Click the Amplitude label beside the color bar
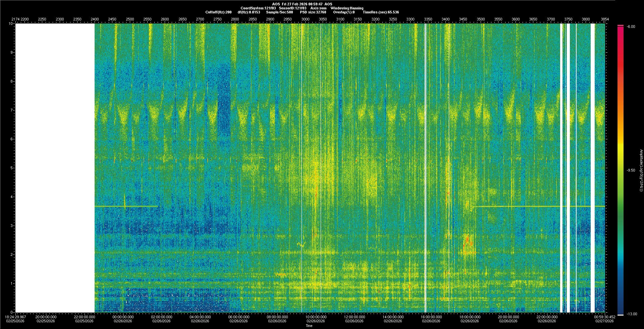This screenshot has height=329, width=644. click(x=640, y=171)
